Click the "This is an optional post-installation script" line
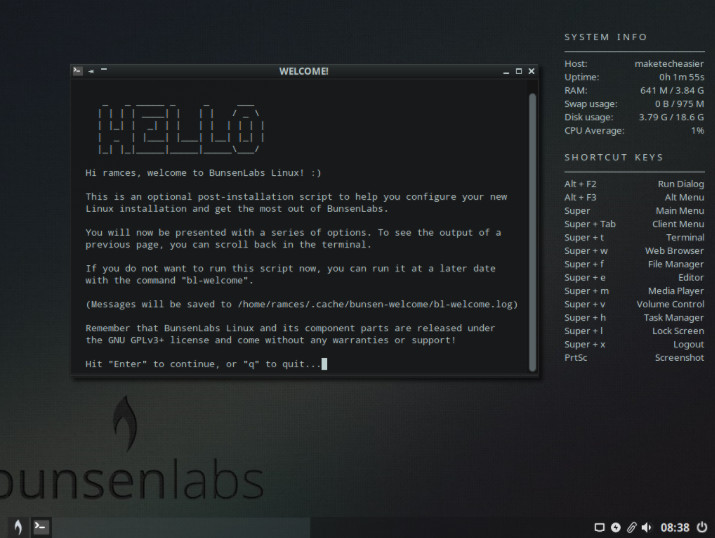The height and width of the screenshot is (538, 715). click(296, 197)
